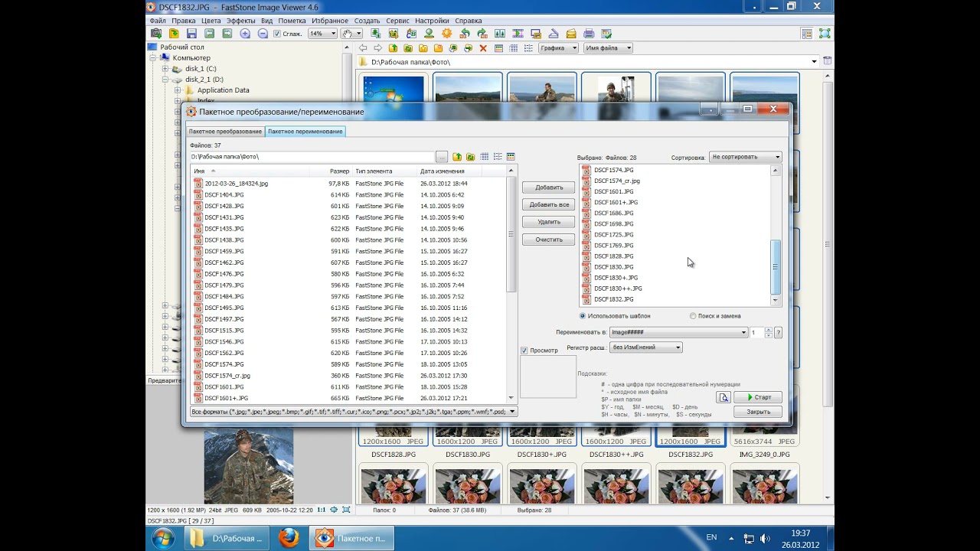
Task: Select DSCF1459.JPG in the source file list
Action: click(224, 251)
